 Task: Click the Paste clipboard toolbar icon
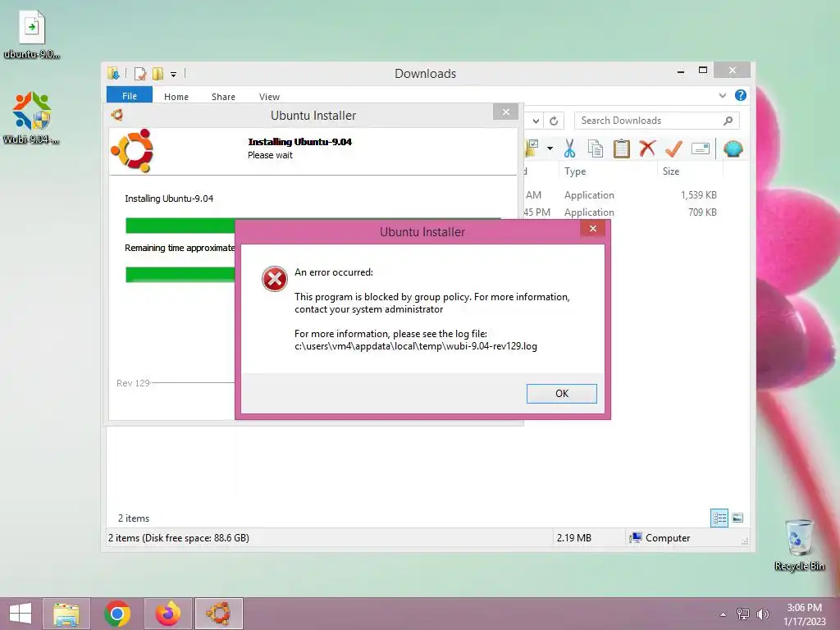[x=622, y=149]
